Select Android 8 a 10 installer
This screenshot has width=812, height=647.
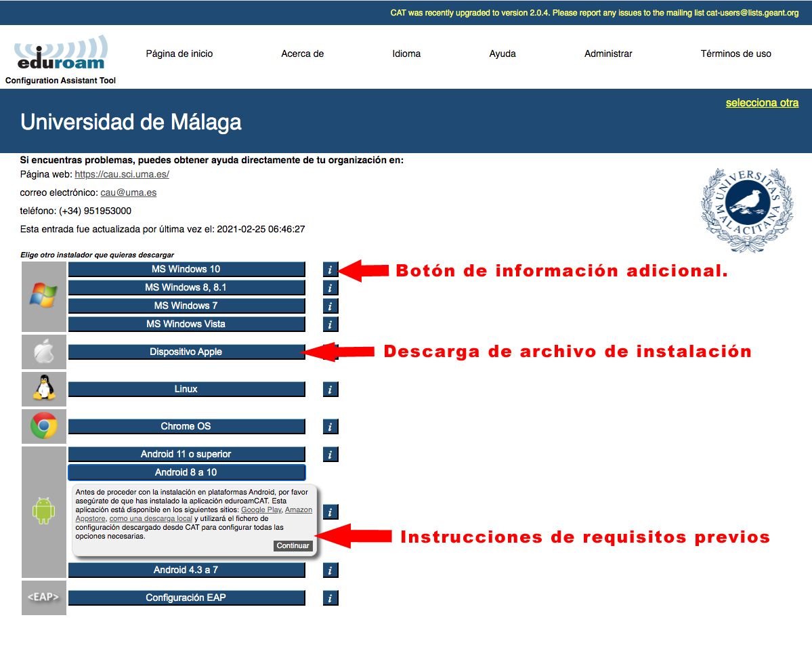tap(186, 472)
